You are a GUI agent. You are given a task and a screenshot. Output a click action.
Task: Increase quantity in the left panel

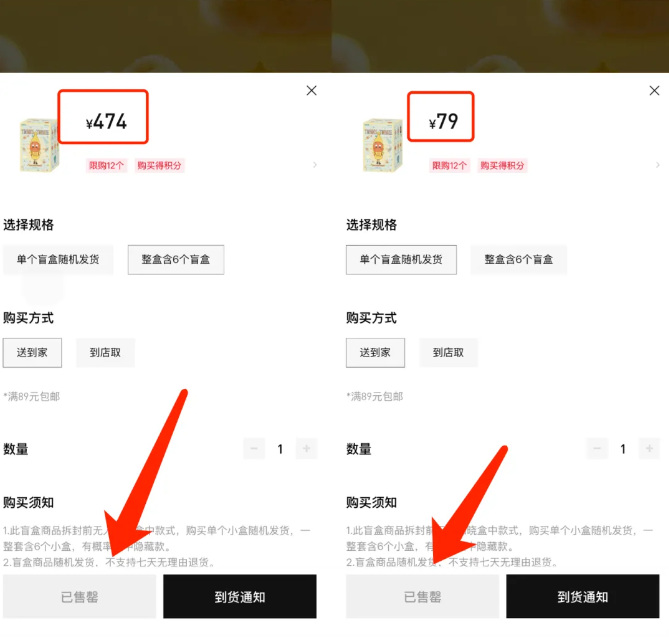pyautogui.click(x=306, y=448)
